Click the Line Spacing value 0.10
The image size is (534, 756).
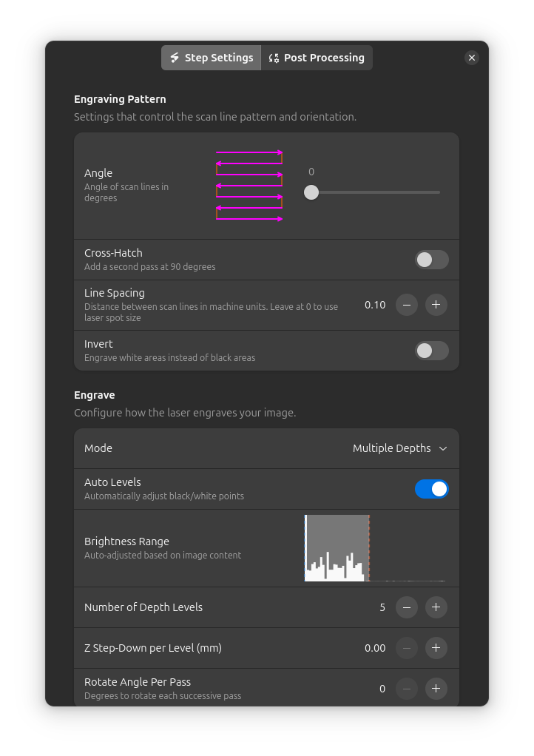(x=375, y=305)
